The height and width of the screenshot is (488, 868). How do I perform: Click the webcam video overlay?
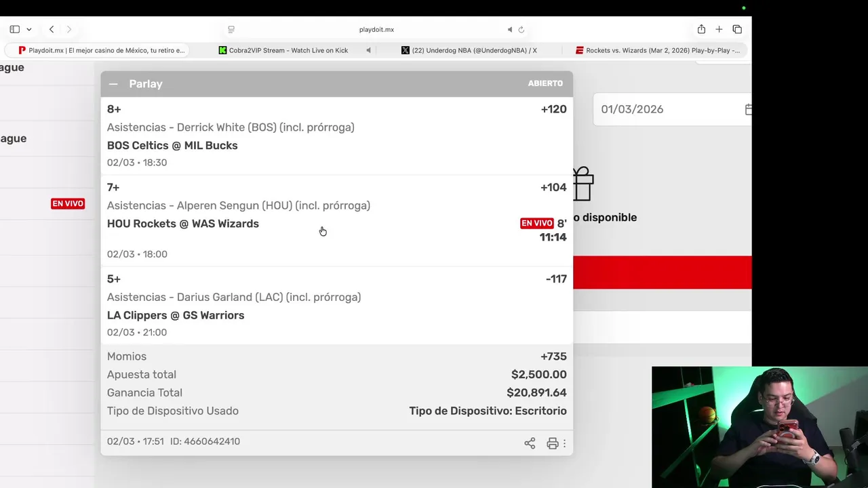[x=759, y=427]
